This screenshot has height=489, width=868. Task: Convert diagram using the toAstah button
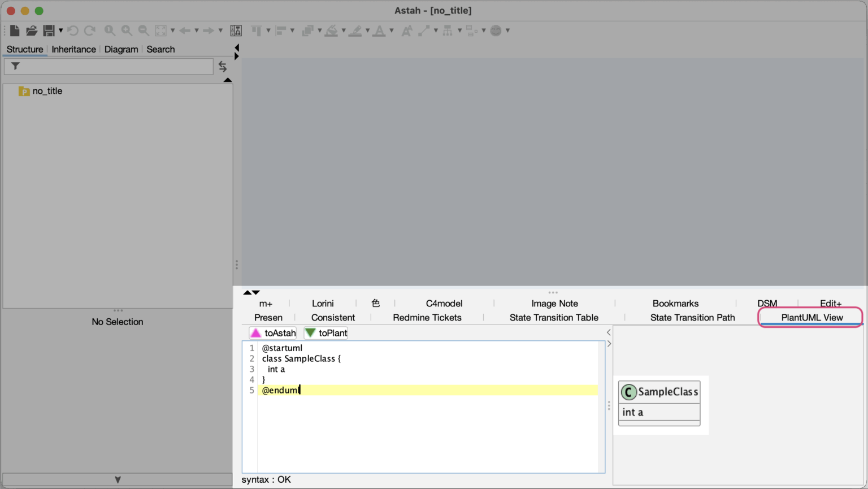[x=272, y=333]
